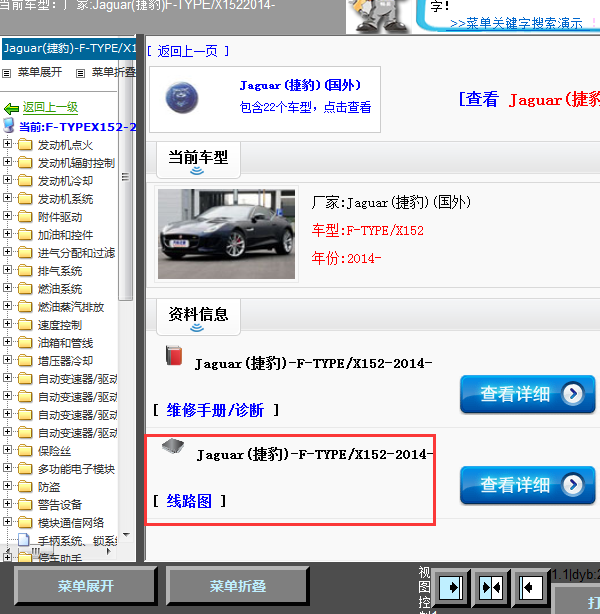Screen dimensions: 600x614
Task: Click the 菜单折叠 list icon in sidebar header
Action: coord(80,73)
